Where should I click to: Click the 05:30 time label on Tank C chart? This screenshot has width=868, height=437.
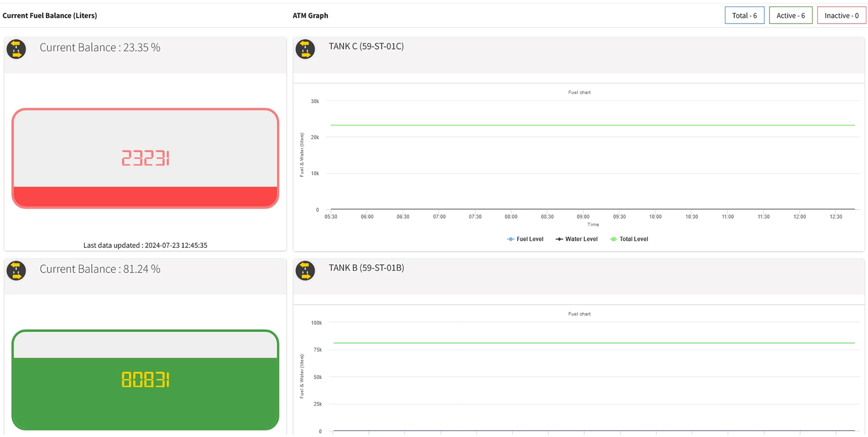331,217
